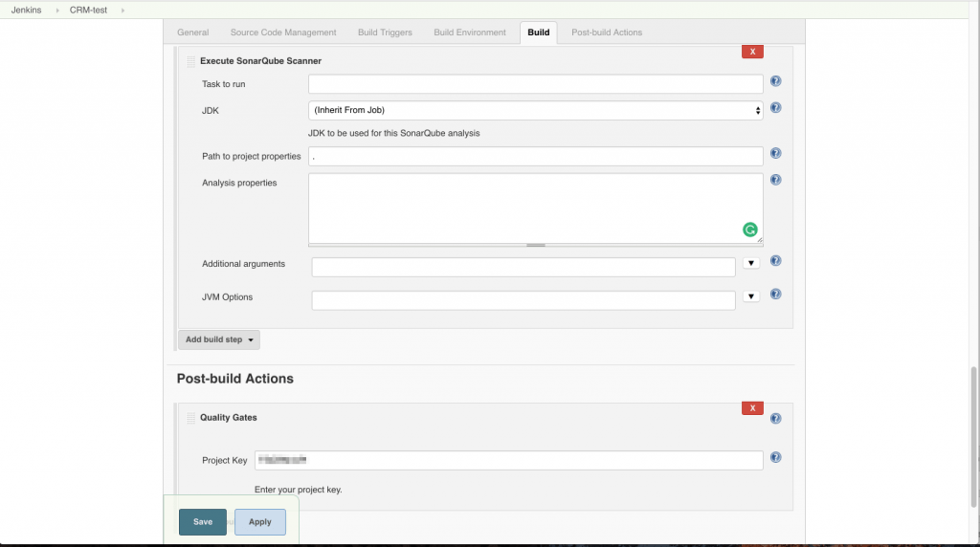Click 'Enter your project key.' hint text
Screen dimensions: 980x547
coord(299,490)
